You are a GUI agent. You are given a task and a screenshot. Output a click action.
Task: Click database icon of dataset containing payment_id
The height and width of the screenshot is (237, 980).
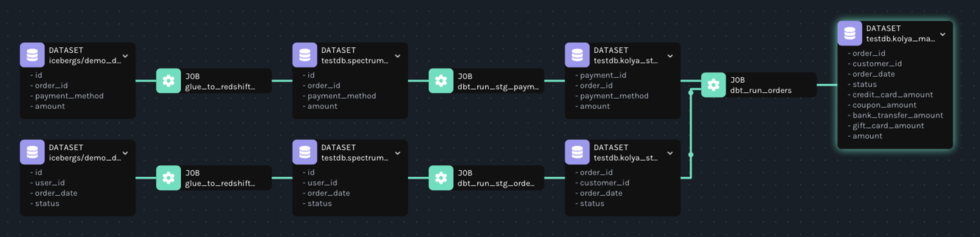point(577,55)
